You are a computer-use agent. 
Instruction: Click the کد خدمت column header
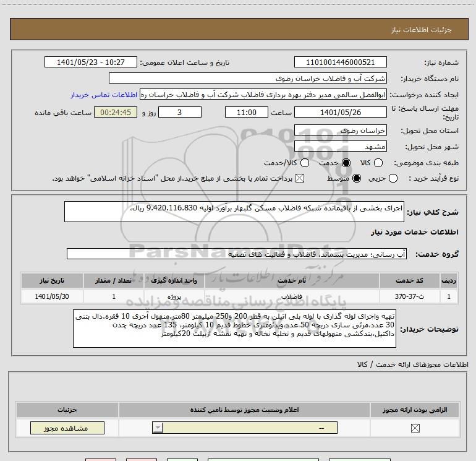point(409,280)
